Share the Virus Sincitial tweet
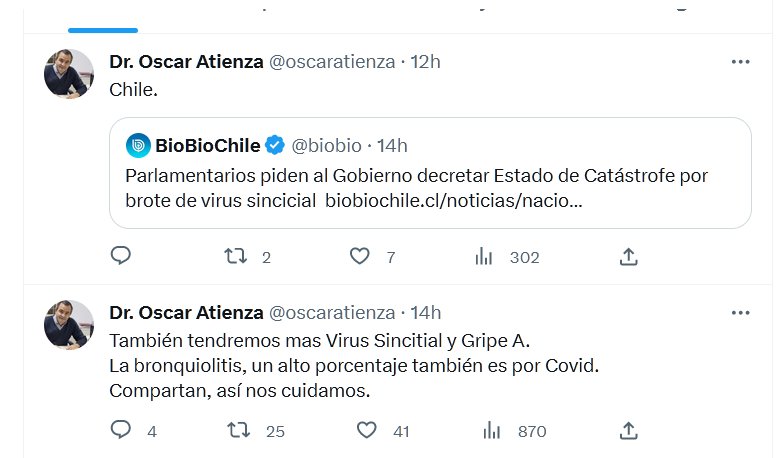Image resolution: width=776 pixels, height=458 pixels. tap(628, 431)
